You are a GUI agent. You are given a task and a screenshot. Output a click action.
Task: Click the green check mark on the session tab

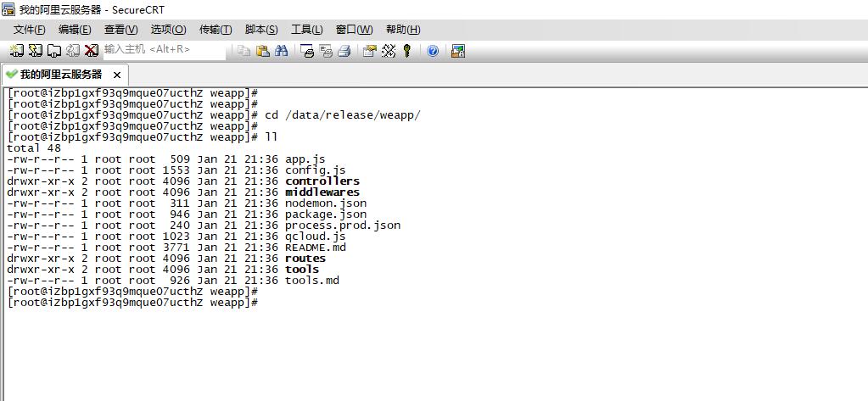[12, 74]
